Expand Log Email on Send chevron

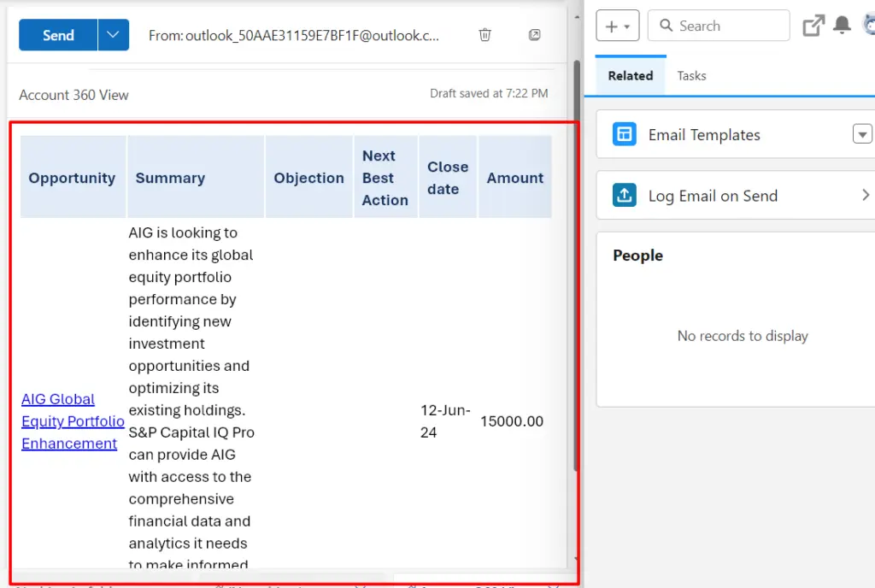click(x=865, y=196)
